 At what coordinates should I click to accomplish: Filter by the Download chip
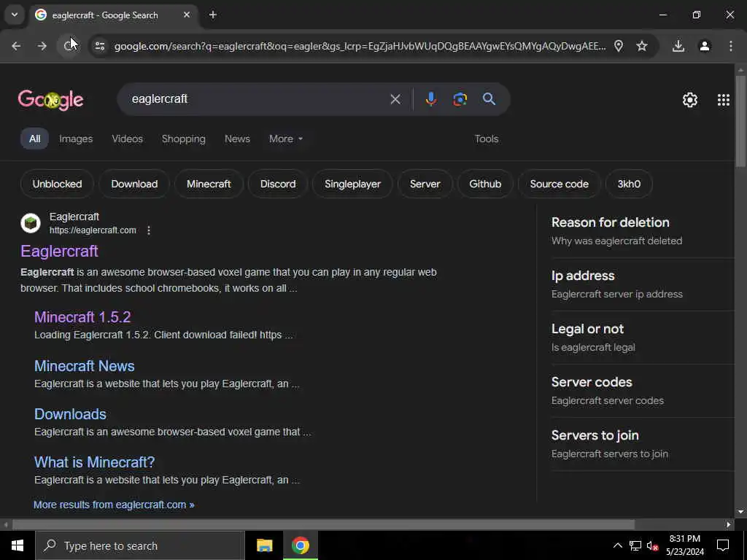click(x=134, y=184)
